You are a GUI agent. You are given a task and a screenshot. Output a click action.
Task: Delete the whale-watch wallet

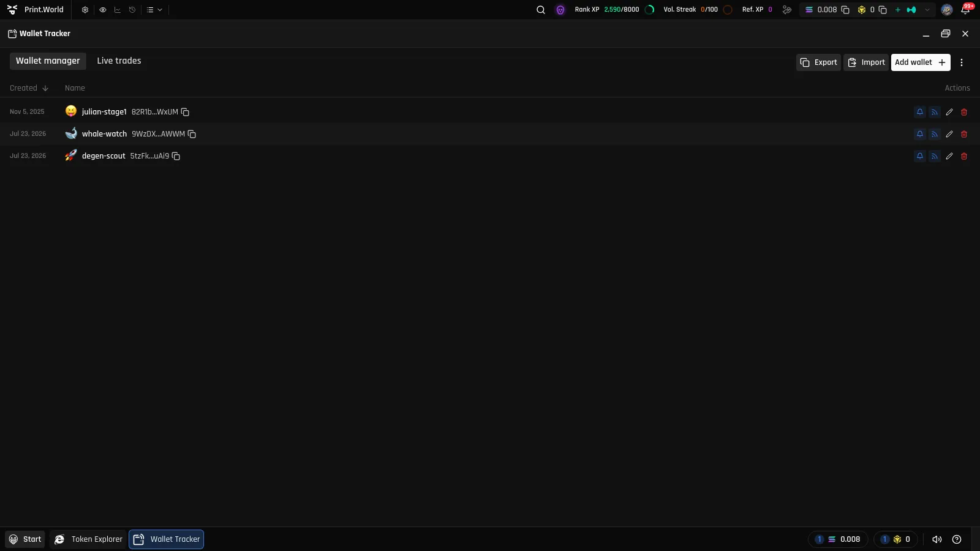964,134
